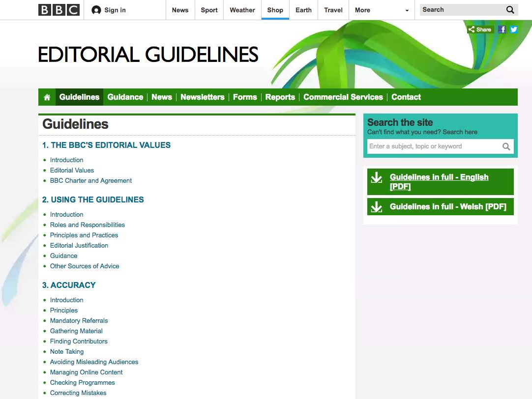Click the home icon in green navigation bar
Screen dimensions: 532x399
pyautogui.click(x=47, y=97)
